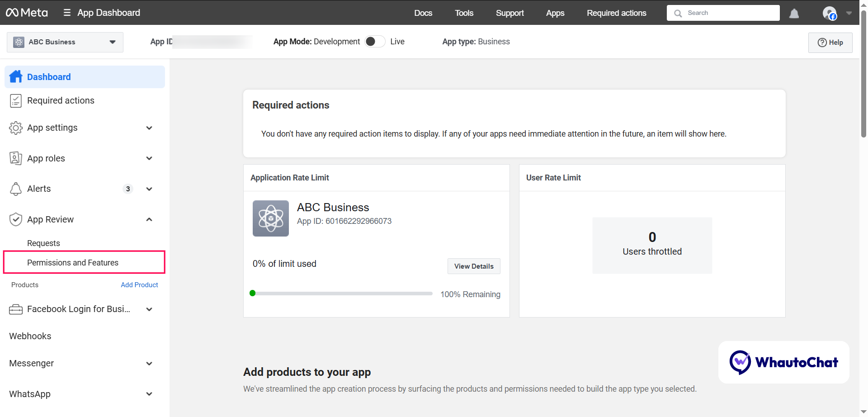Viewport: 868px width, 417px height.
Task: Click the rate limit usage progress bar
Action: [x=342, y=294]
